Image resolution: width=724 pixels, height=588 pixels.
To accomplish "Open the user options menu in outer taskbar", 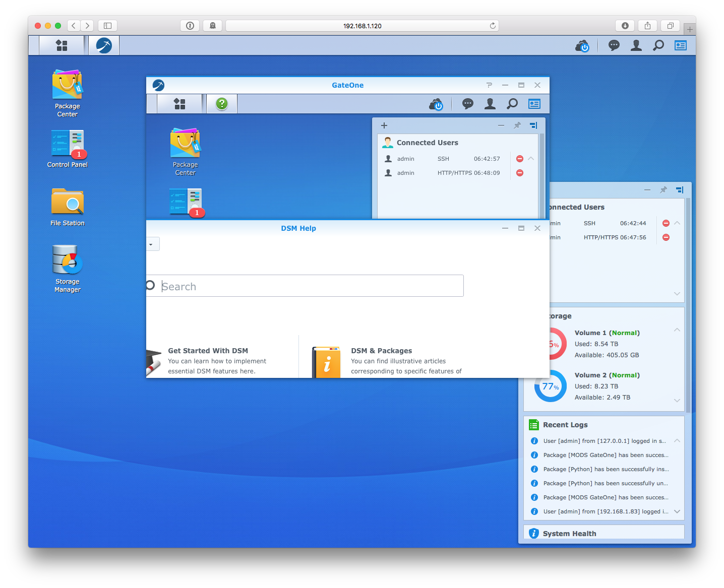I will [x=636, y=45].
